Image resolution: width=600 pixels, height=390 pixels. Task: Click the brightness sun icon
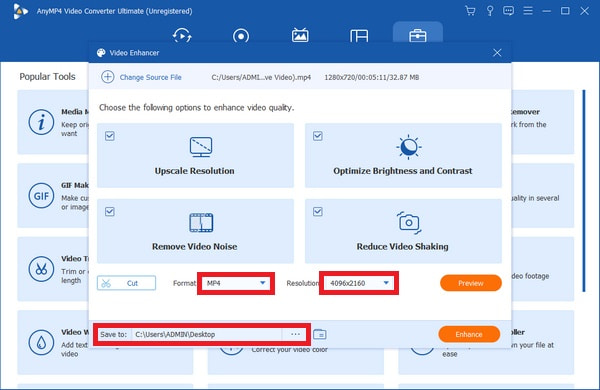tap(409, 147)
